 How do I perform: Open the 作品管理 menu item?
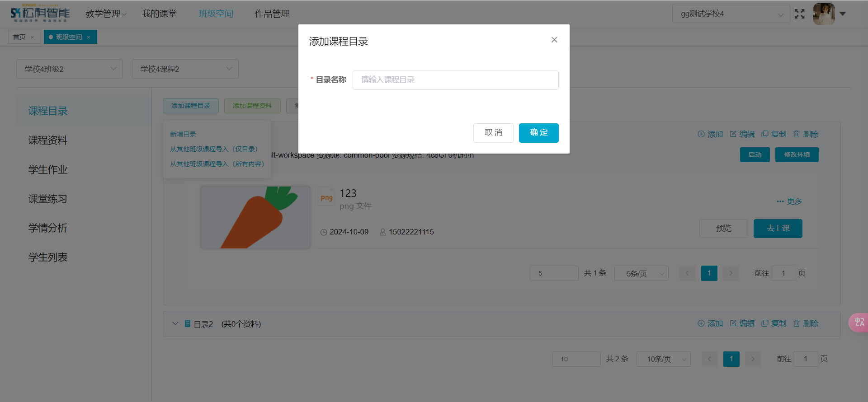coord(272,14)
